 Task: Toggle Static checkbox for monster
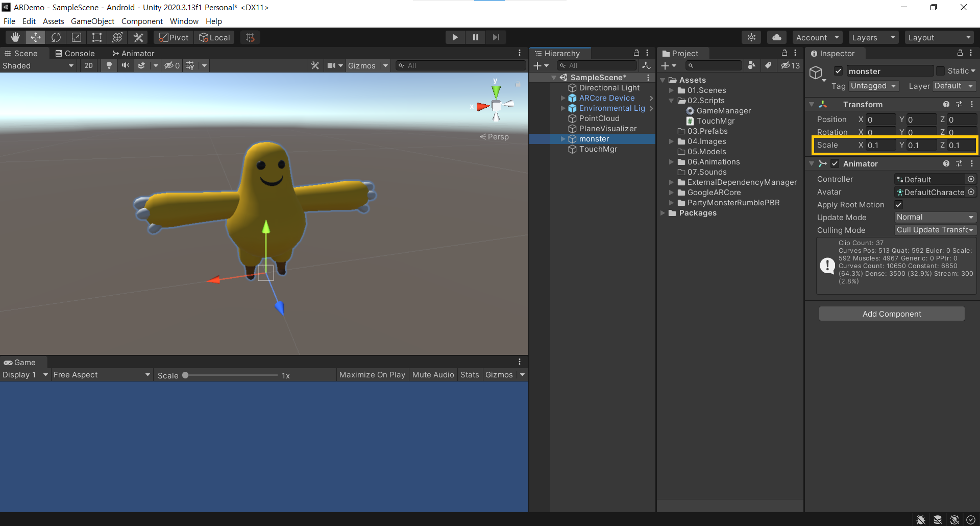[940, 71]
